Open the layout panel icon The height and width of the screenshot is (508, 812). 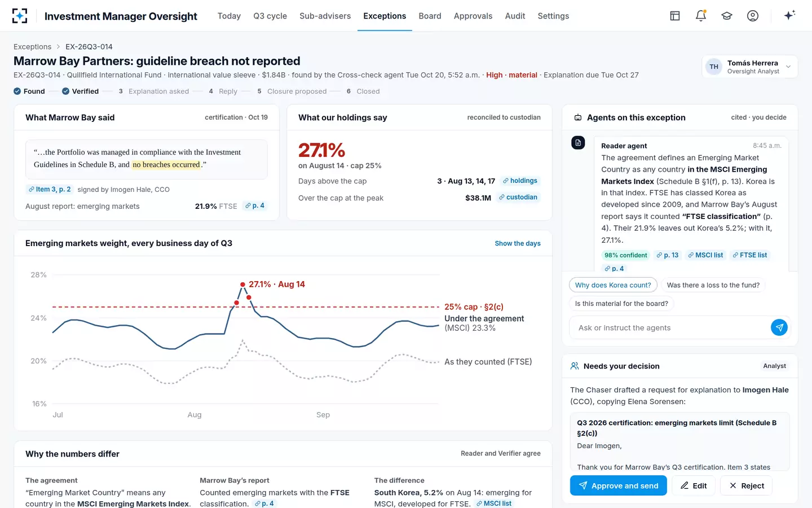[675, 16]
